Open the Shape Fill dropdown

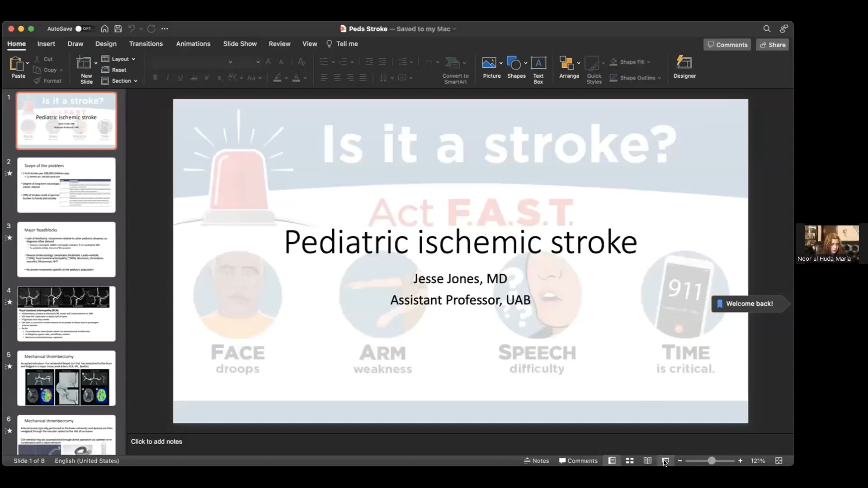632,62
